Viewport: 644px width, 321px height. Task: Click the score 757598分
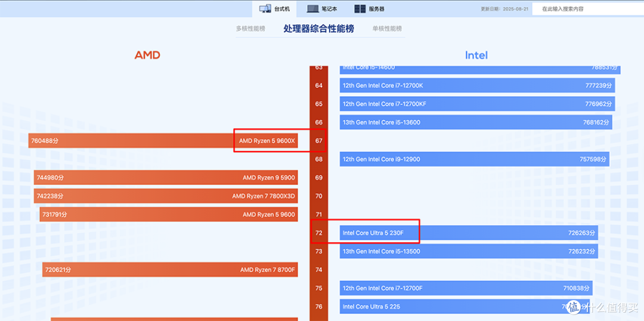(x=593, y=159)
